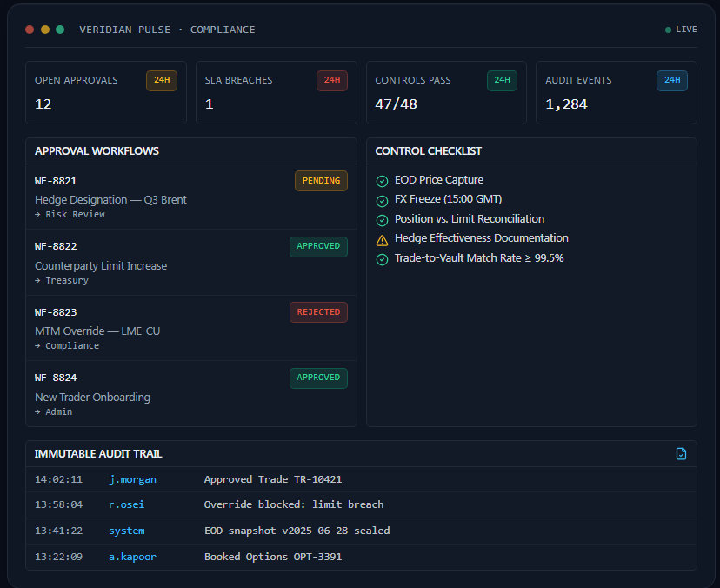This screenshot has width=720, height=588.
Task: Click the FX Freeze check icon
Action: point(382,201)
